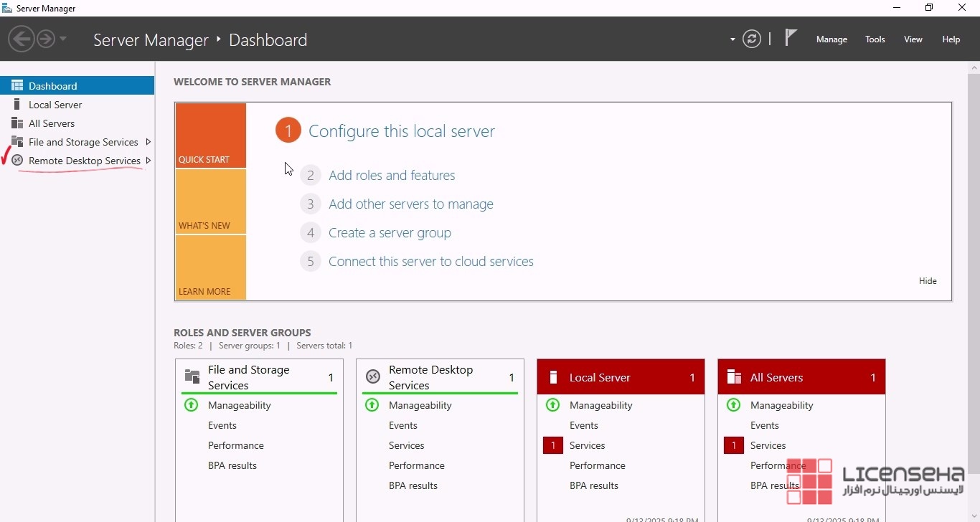The image size is (980, 522).
Task: Click Add roles and features link
Action: (392, 176)
